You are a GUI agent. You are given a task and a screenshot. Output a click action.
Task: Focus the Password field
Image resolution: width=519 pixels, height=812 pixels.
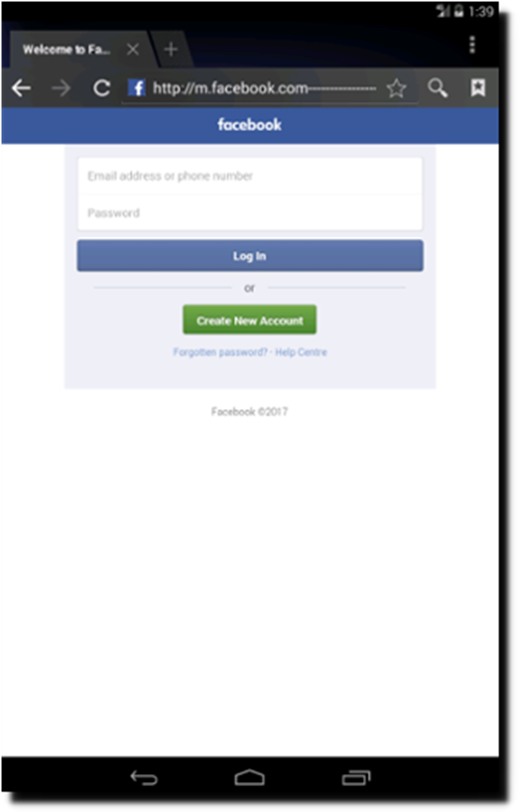pyautogui.click(x=250, y=213)
